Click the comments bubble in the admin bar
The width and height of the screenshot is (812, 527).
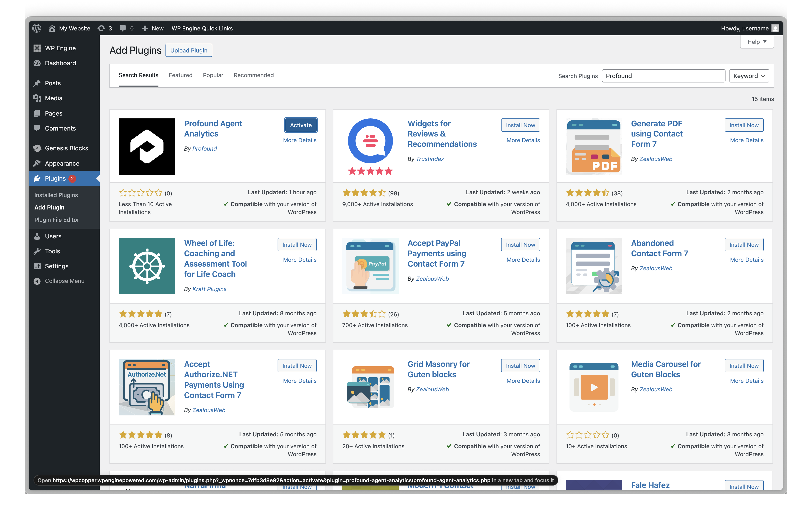pos(123,28)
